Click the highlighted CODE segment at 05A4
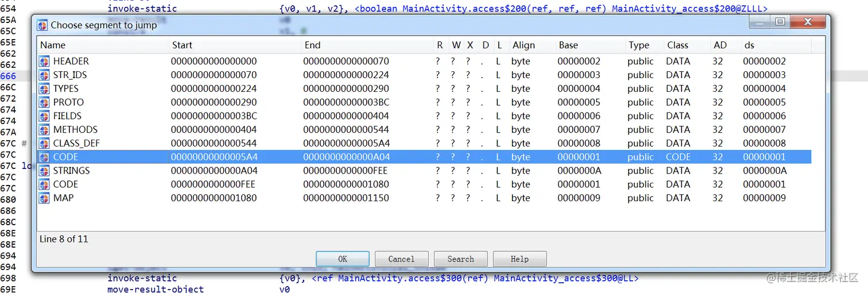This screenshot has width=868, height=293. [424, 157]
